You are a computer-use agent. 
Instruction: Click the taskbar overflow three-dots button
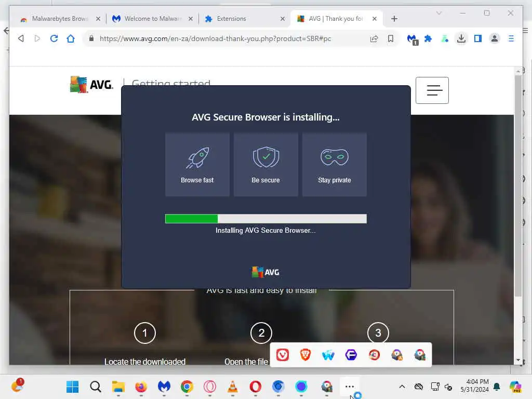pyautogui.click(x=350, y=387)
